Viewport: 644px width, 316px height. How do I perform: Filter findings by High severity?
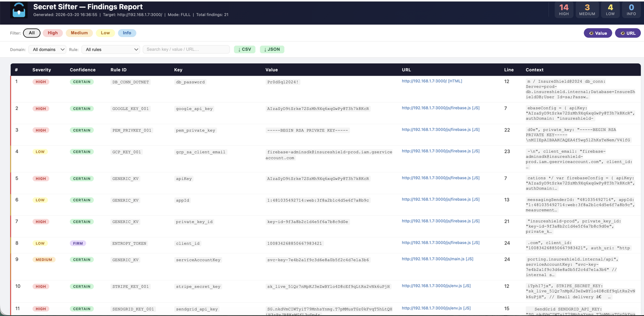pos(53,33)
